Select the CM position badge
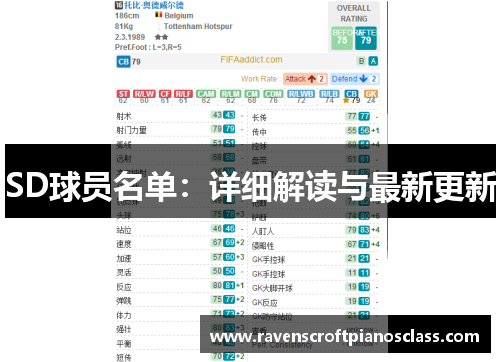 pos(252,94)
